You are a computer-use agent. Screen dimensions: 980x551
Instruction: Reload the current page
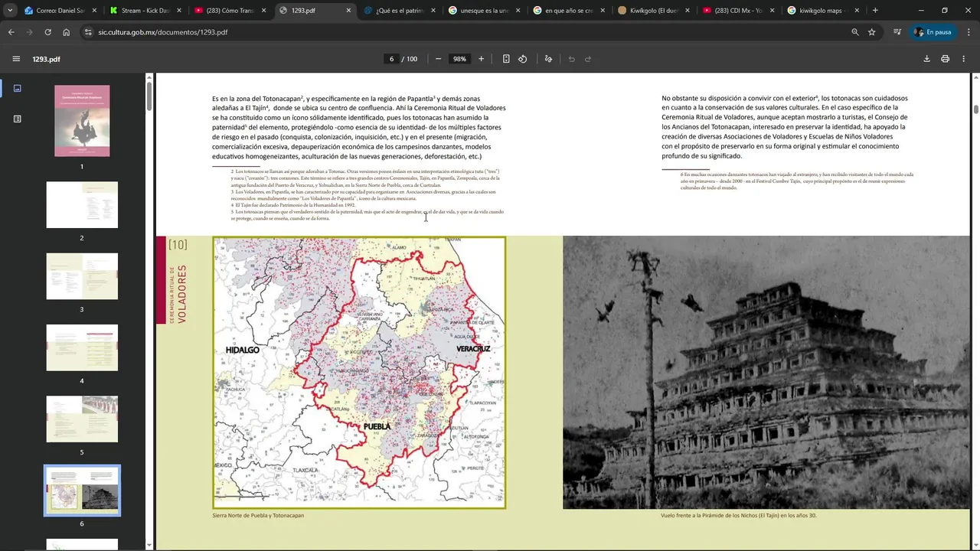click(x=47, y=32)
